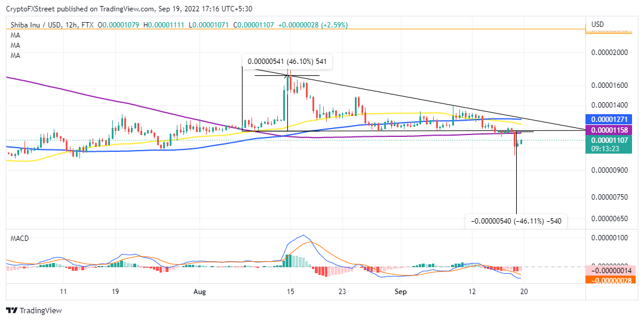Click the blue 0.00001271 price tag

point(611,120)
